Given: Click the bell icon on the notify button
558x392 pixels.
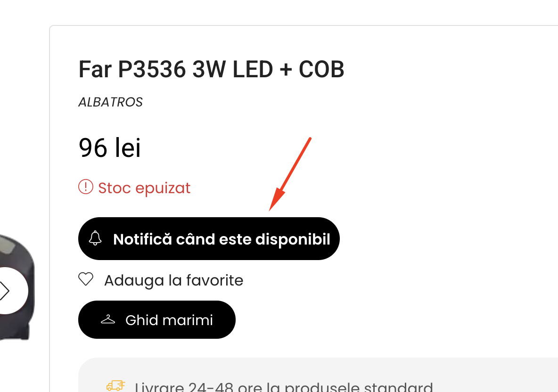Looking at the screenshot, I should pyautogui.click(x=95, y=238).
